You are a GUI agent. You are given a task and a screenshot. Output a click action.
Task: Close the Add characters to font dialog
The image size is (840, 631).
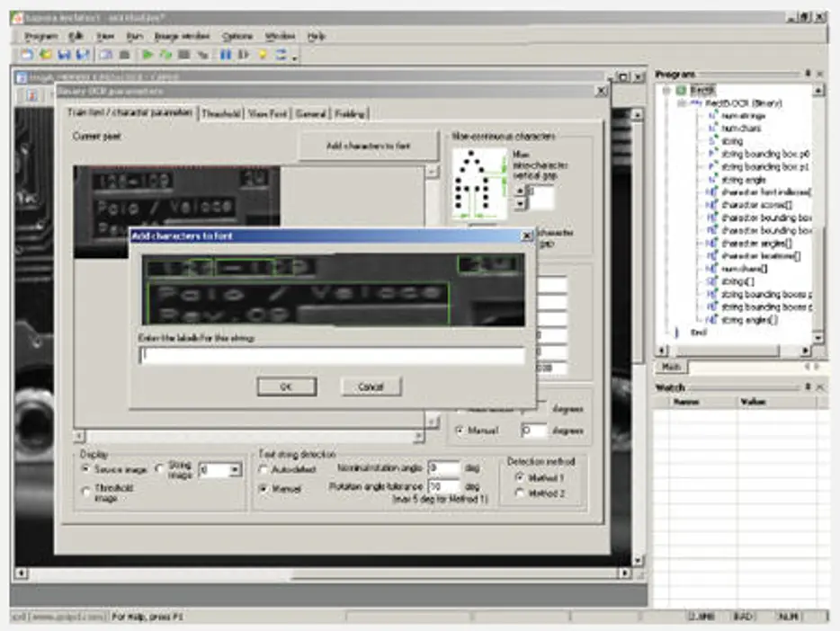(527, 236)
